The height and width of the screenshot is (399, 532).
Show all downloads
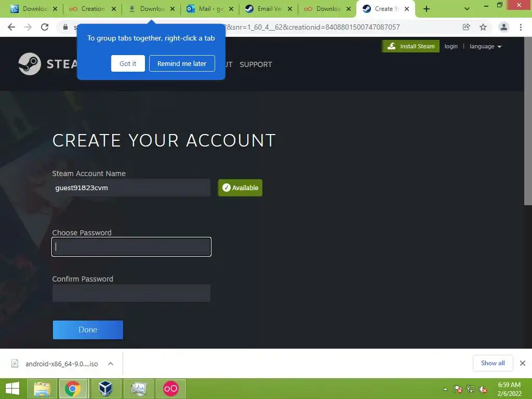(x=493, y=363)
